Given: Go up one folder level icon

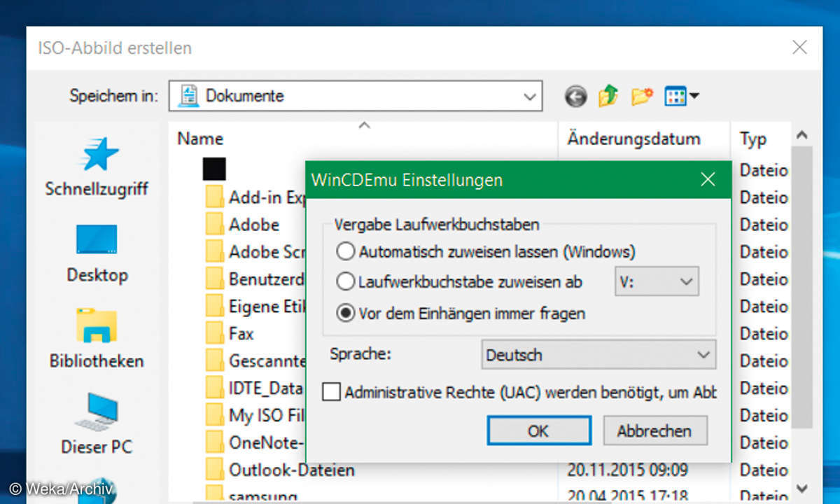Looking at the screenshot, I should (x=608, y=96).
